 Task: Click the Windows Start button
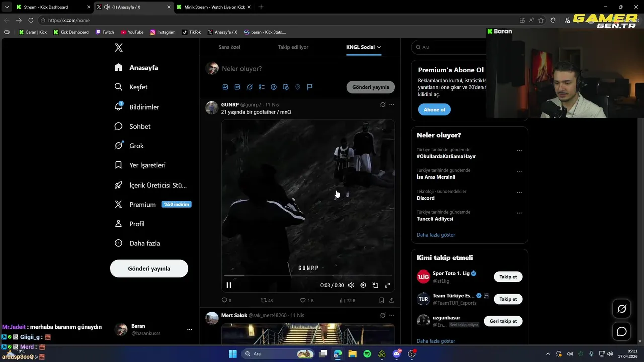[x=233, y=354]
